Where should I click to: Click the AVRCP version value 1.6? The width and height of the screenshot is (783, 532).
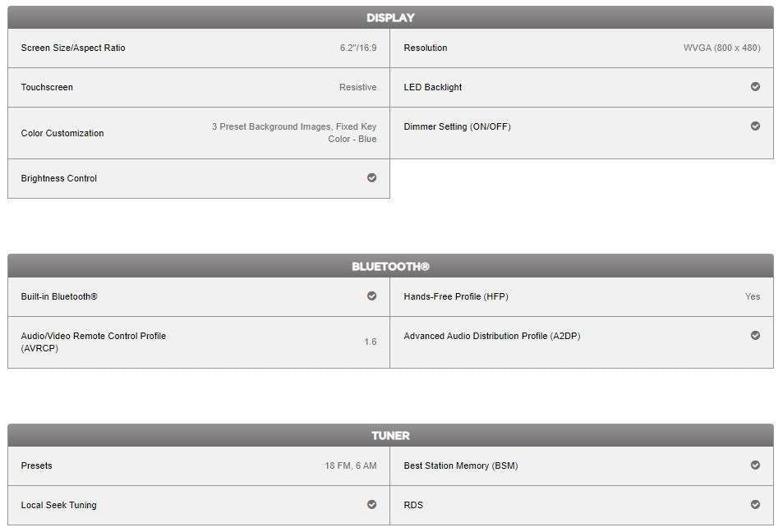(370, 342)
